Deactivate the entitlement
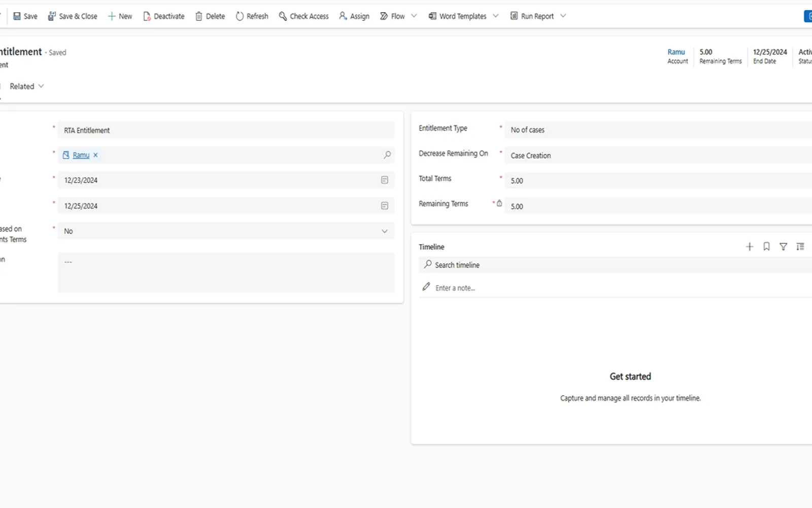Viewport: 812px width, 508px height. coord(164,16)
